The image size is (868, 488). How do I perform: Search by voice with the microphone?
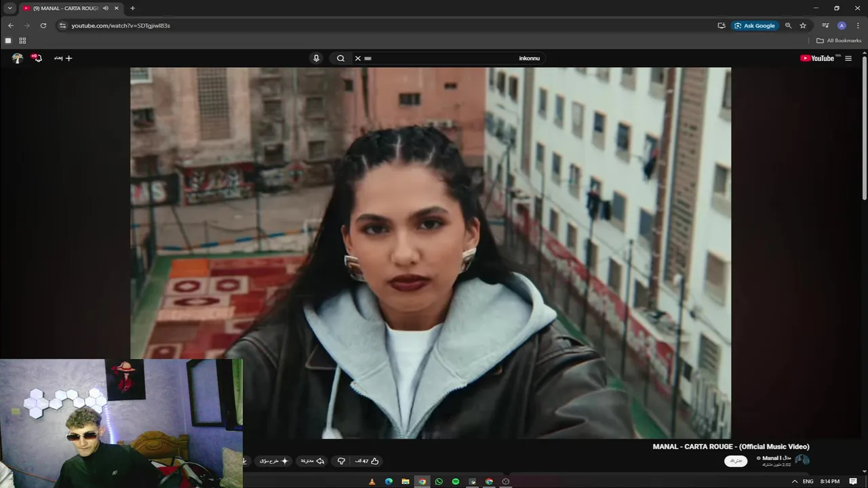tap(316, 58)
